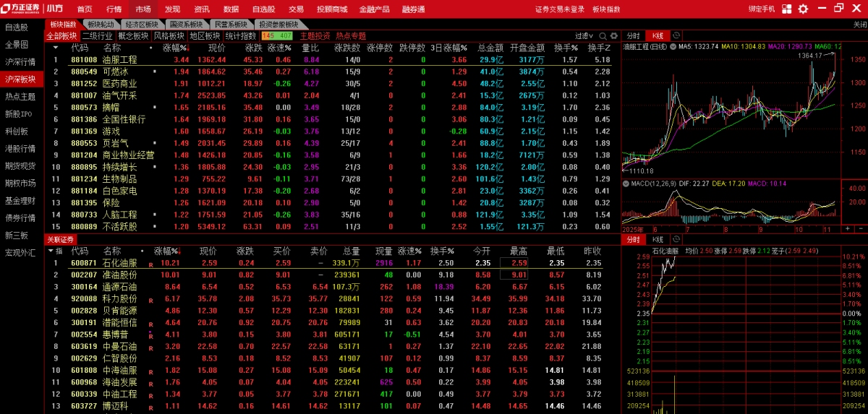Click the 方正证券 logo at top left

point(20,9)
